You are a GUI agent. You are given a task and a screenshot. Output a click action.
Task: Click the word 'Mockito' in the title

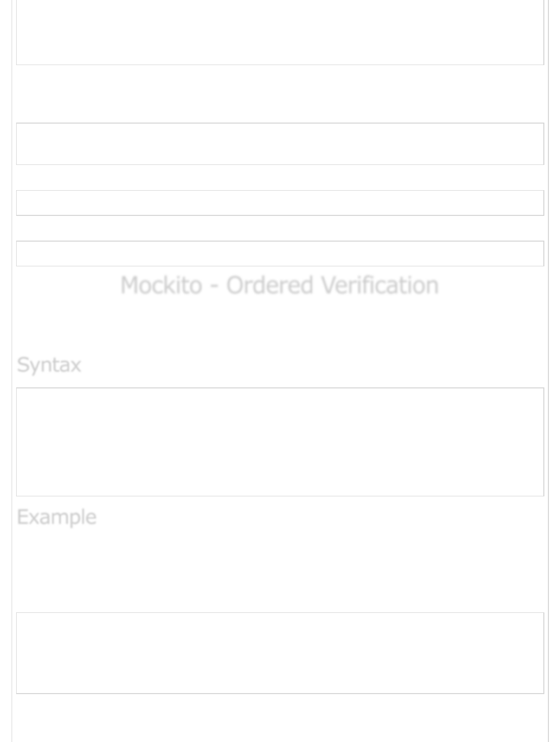[x=161, y=286]
